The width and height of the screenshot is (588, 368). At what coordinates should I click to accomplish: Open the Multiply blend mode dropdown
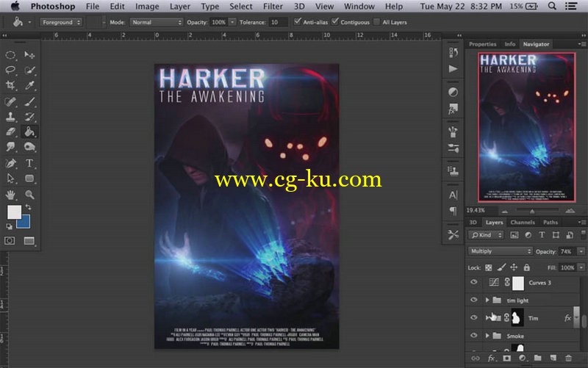point(501,251)
